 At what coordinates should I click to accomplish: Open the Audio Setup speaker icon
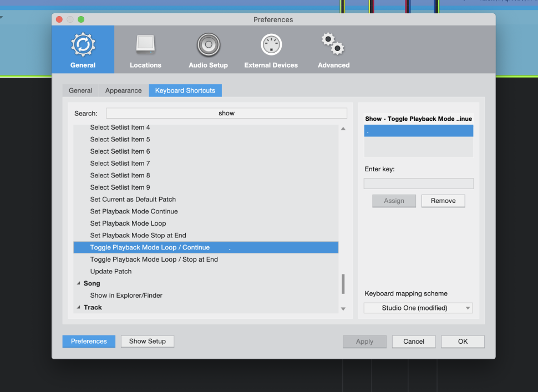209,45
